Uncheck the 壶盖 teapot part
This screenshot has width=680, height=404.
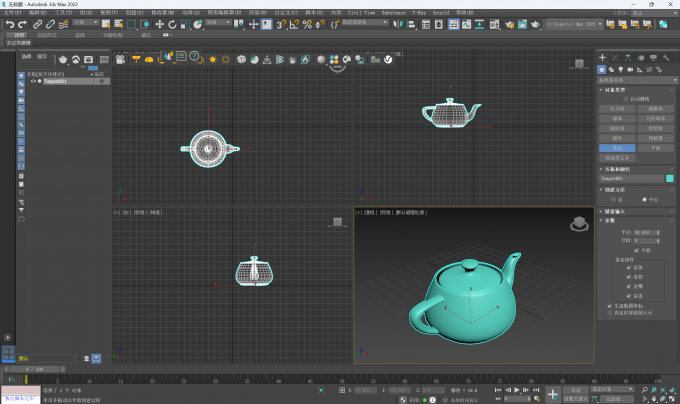click(x=628, y=296)
